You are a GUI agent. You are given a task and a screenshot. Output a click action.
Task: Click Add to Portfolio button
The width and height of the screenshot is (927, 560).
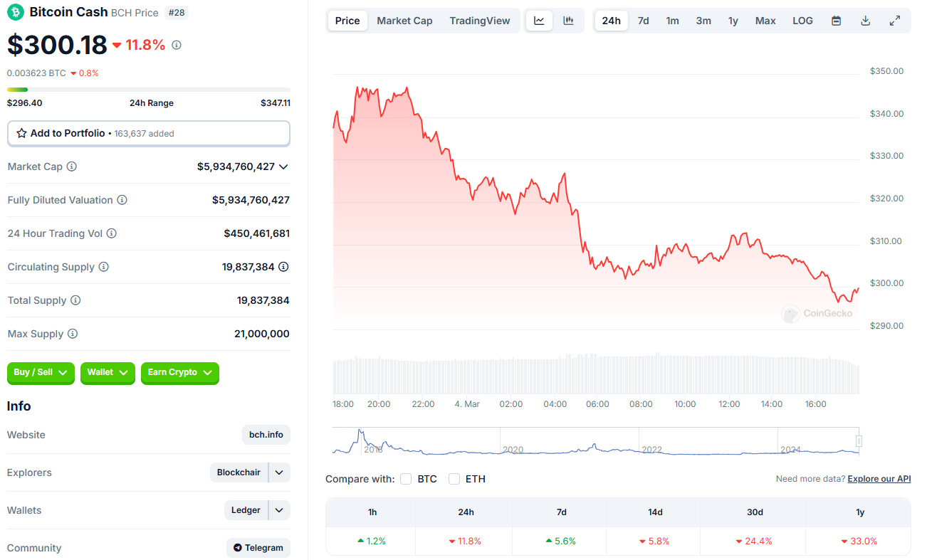[149, 133]
